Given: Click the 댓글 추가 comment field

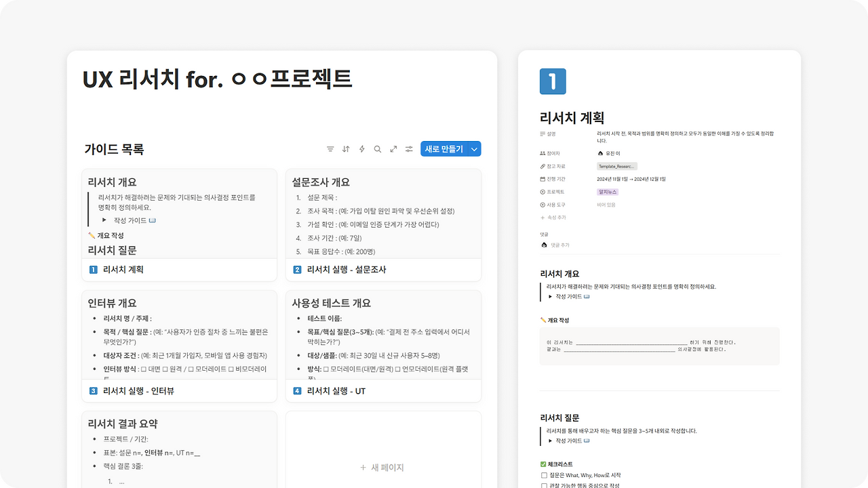Looking at the screenshot, I should [x=560, y=245].
